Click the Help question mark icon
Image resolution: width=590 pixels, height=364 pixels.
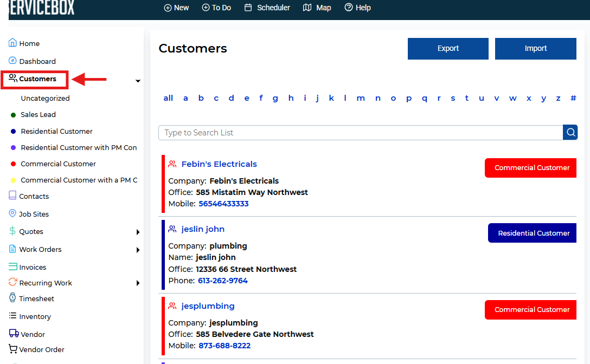pyautogui.click(x=349, y=8)
